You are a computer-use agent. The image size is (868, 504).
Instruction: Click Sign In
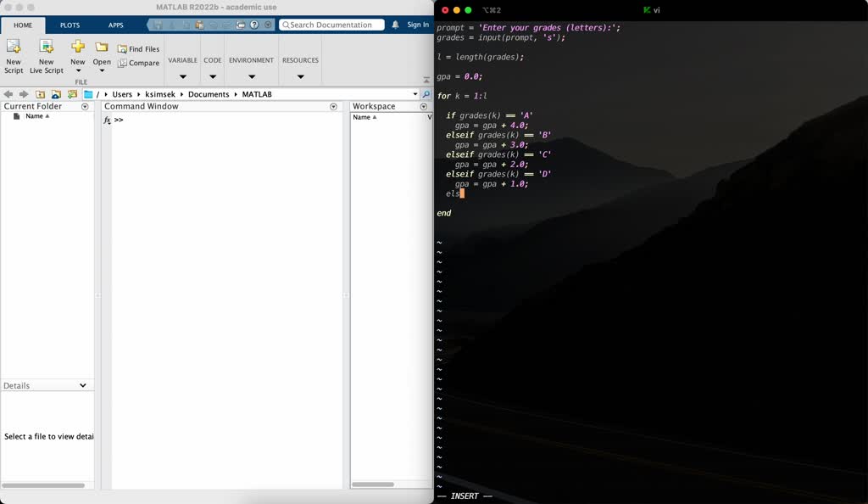coord(418,25)
